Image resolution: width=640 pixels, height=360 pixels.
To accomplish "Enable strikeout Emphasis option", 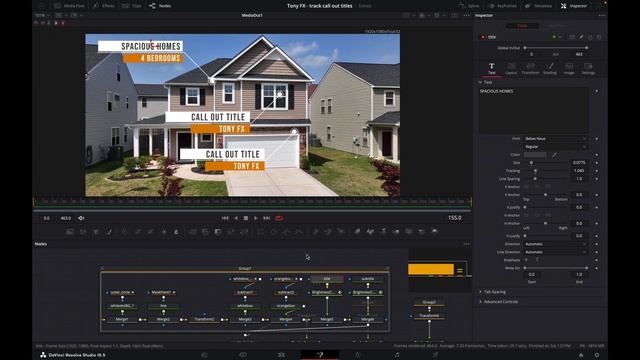I will (527, 260).
